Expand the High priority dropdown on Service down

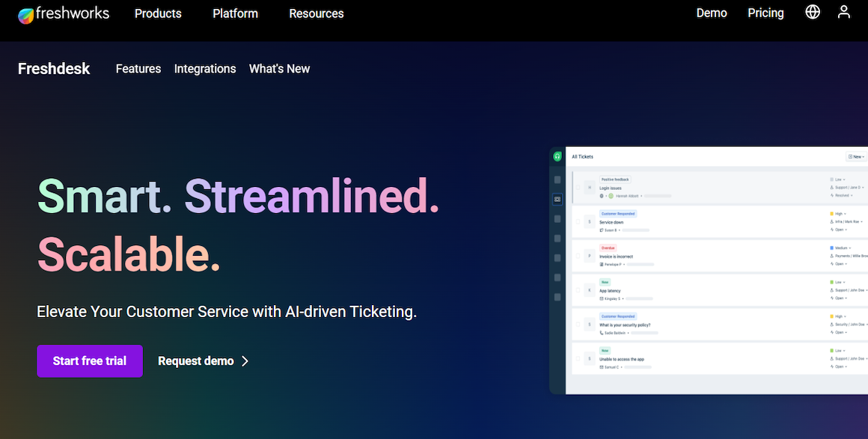(841, 213)
